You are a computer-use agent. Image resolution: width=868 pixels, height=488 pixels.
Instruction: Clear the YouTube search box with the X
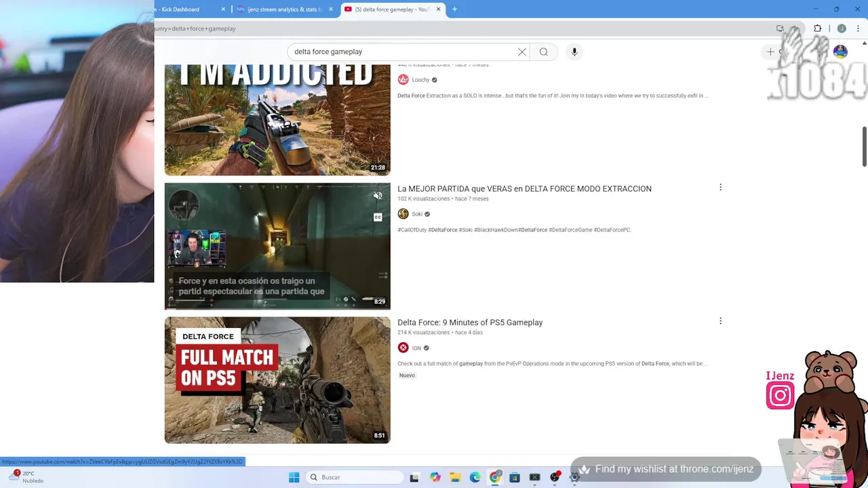tap(522, 52)
